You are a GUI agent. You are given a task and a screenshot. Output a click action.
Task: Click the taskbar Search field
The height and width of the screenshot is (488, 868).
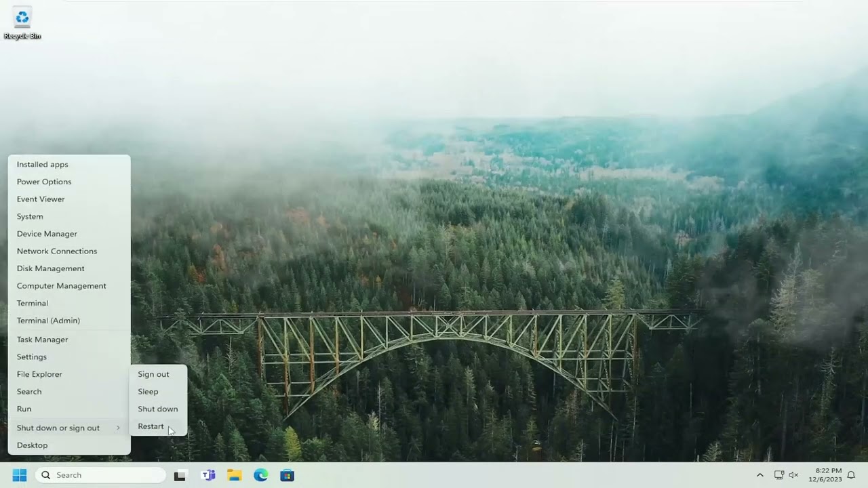pyautogui.click(x=100, y=475)
